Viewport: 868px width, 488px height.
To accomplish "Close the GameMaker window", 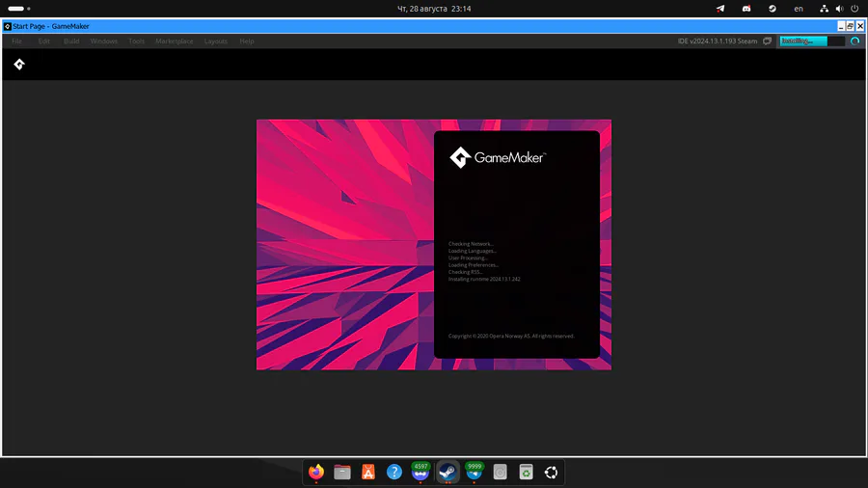I will [860, 26].
